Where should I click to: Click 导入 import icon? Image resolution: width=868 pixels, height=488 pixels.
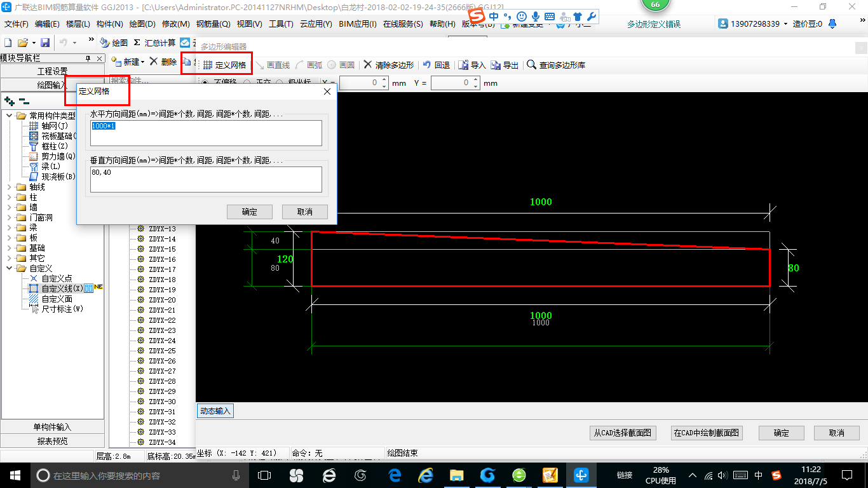(472, 65)
